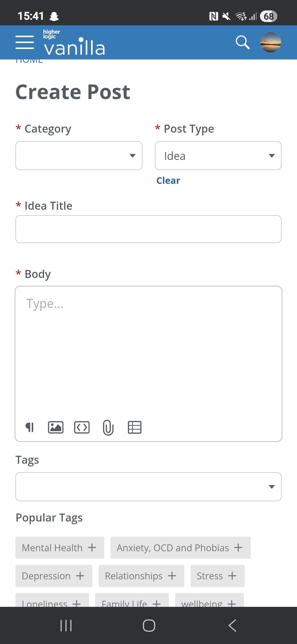Image resolution: width=297 pixels, height=644 pixels.
Task: Insert a code block in editor
Action: point(82,427)
